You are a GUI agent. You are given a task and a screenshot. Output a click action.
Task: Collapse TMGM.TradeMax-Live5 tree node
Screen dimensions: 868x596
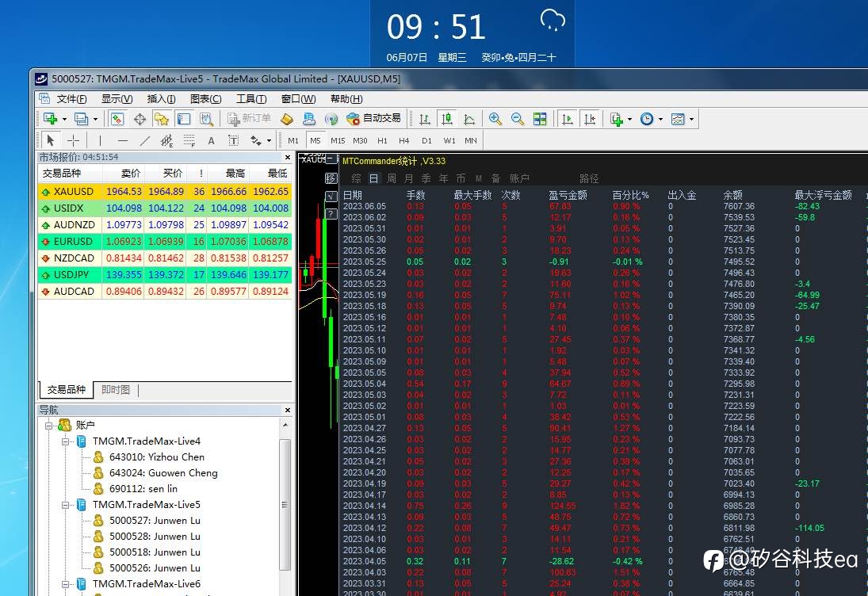coord(65,505)
